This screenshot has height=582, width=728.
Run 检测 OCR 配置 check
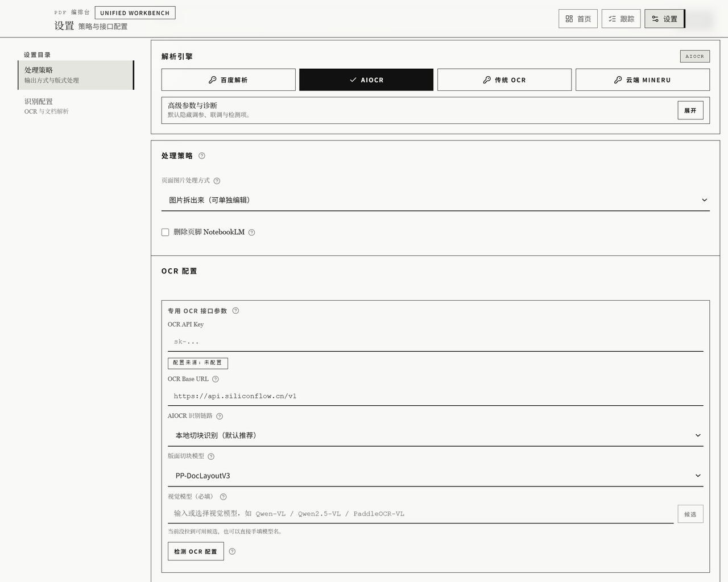click(x=195, y=551)
